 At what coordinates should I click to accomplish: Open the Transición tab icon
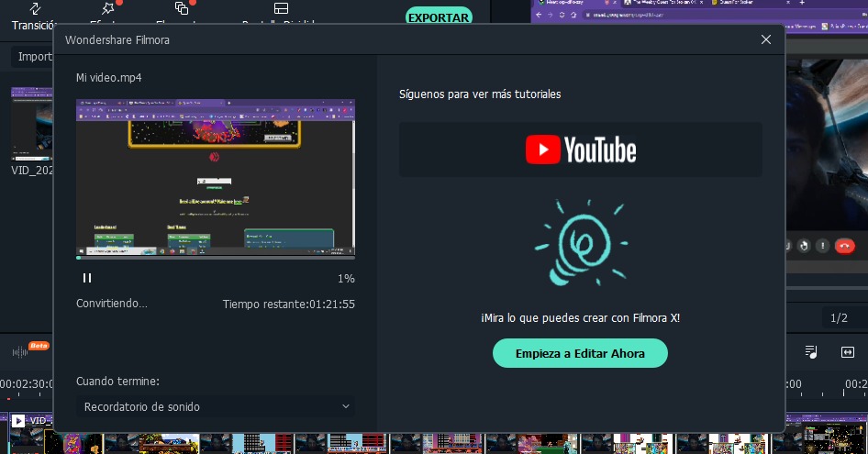(35, 8)
